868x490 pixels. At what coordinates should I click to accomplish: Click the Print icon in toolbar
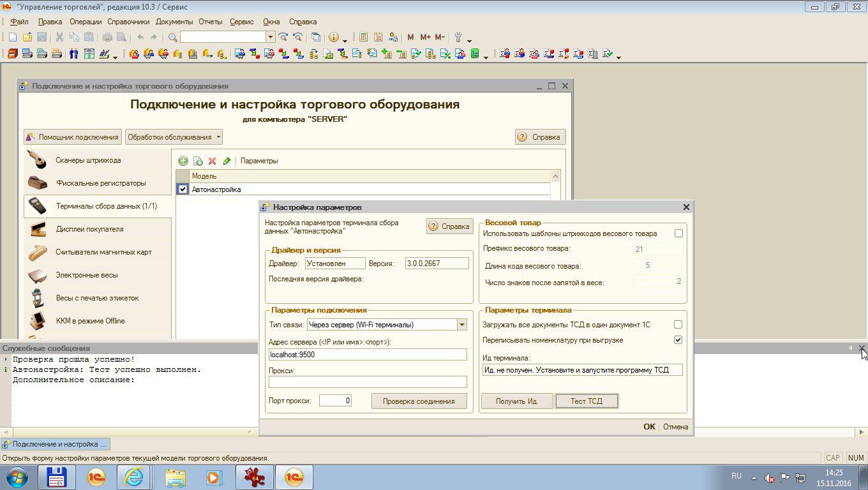(x=107, y=38)
